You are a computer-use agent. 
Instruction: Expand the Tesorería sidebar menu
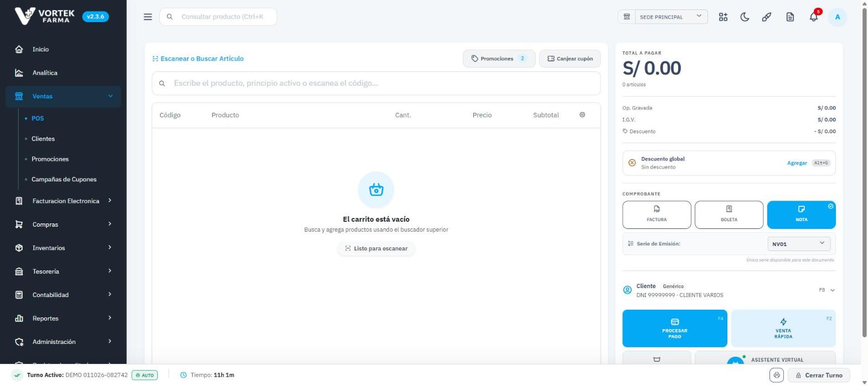coord(63,272)
